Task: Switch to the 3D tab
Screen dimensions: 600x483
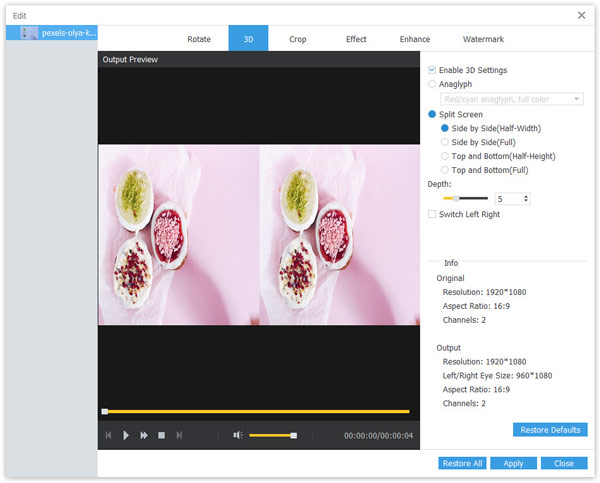Action: (x=248, y=38)
